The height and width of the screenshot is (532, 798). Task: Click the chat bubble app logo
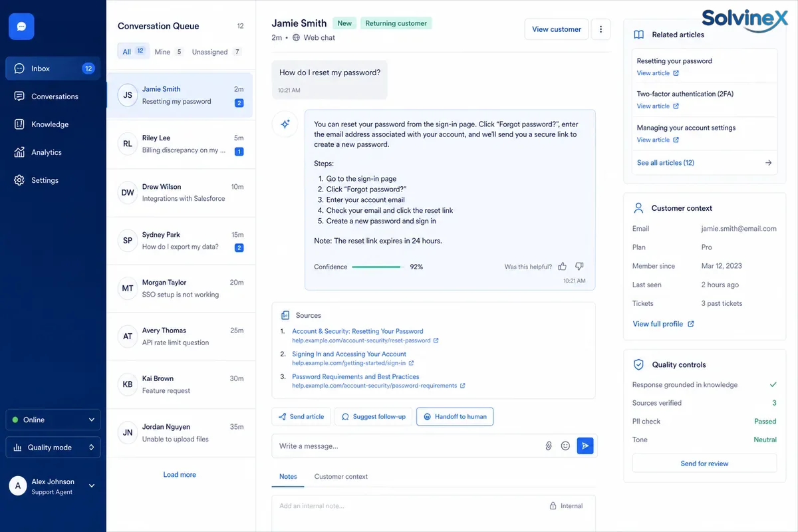pyautogui.click(x=21, y=27)
